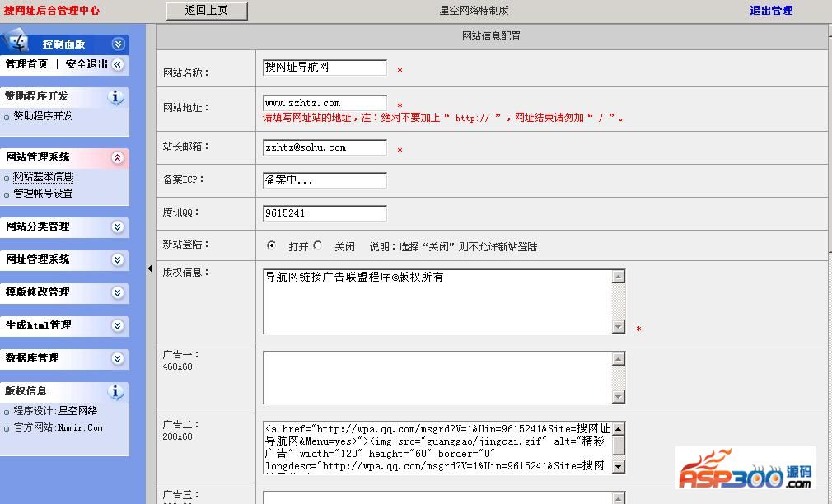The width and height of the screenshot is (832, 504).
Task: Click the 版权信息 textarea scroll-up arrow
Action: pyautogui.click(x=618, y=277)
